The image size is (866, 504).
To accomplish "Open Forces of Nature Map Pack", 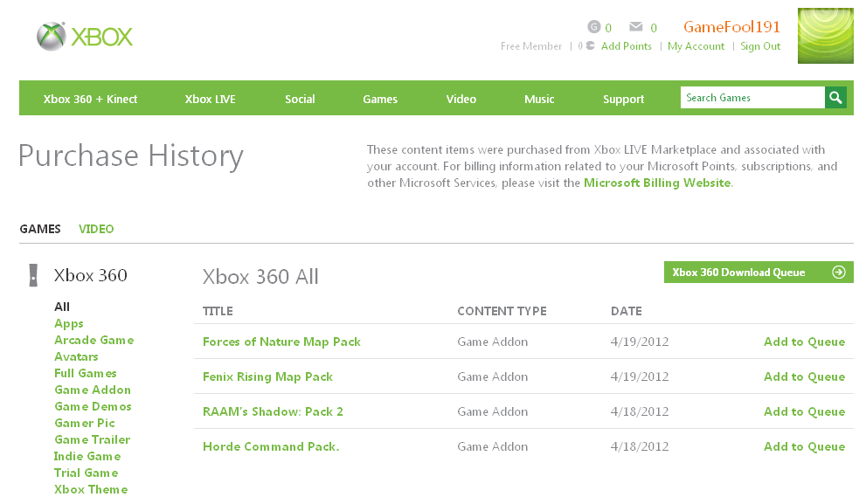I will [281, 342].
